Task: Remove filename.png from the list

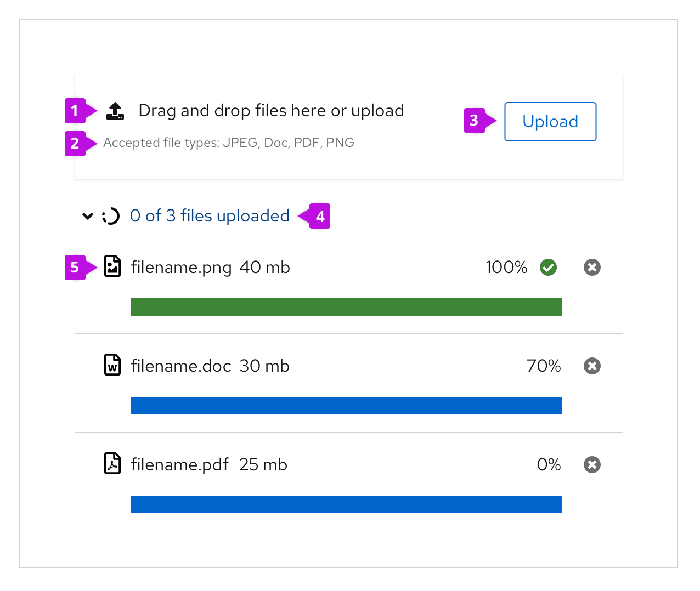Action: [592, 268]
